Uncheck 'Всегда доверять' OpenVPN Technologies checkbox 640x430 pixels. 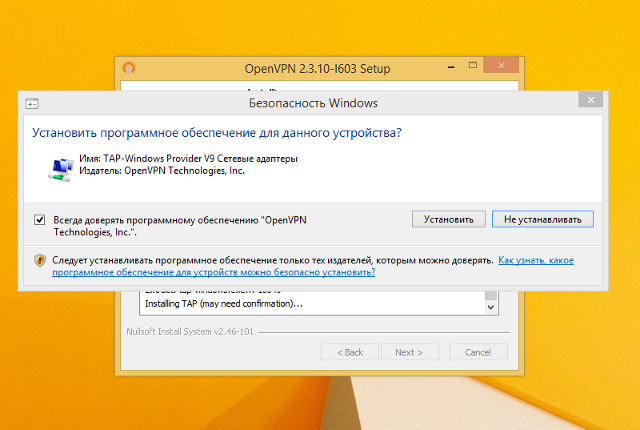point(40,220)
